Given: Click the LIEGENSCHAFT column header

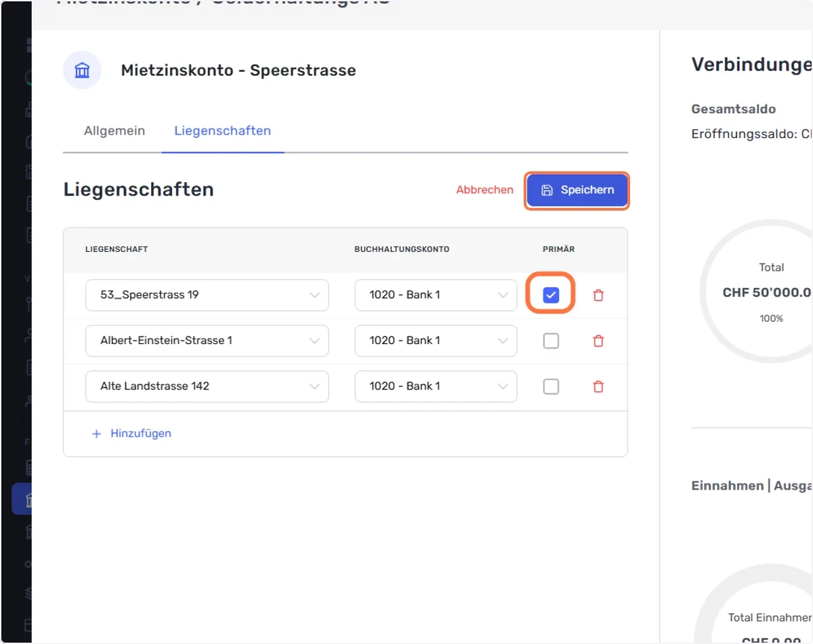Looking at the screenshot, I should tap(117, 249).
